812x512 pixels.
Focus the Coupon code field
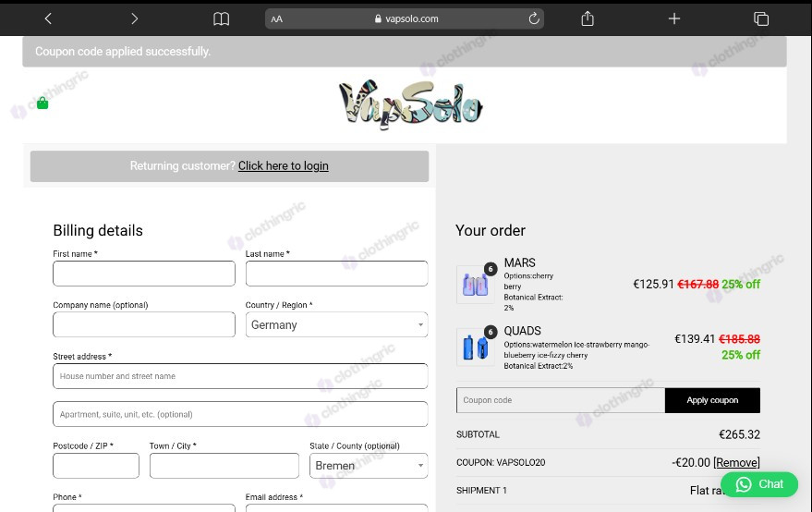point(561,400)
